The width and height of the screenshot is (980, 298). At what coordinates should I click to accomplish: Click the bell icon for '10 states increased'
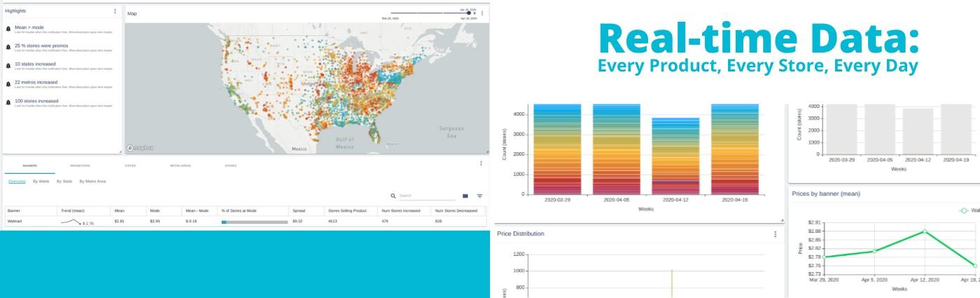pos(8,65)
